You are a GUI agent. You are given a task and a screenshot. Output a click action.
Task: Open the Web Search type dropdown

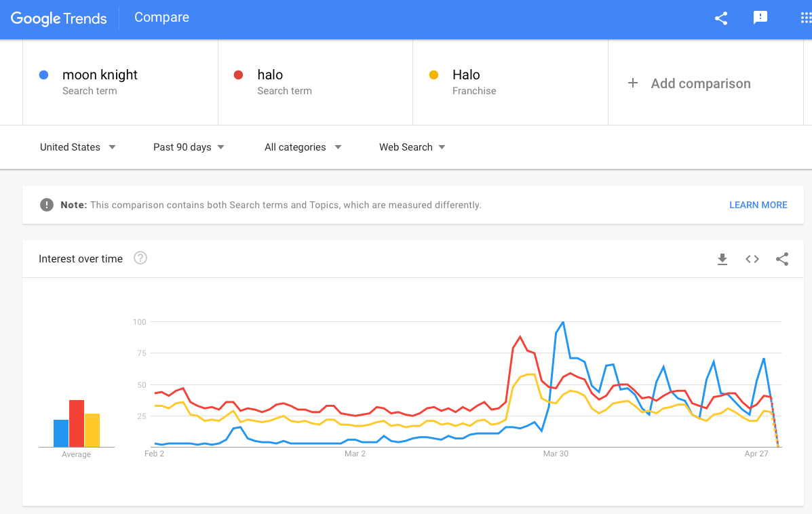click(412, 147)
